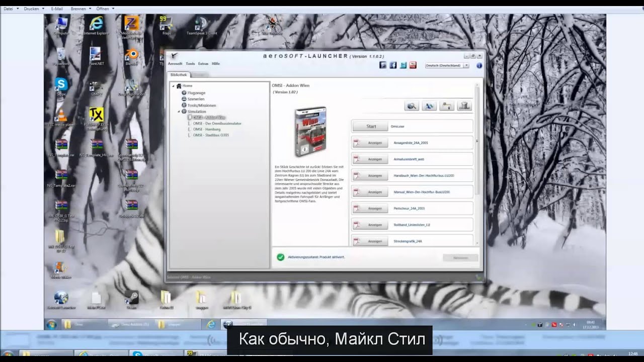Screen dimensions: 644x362
Task: Click the NG_Template.rar archive icon
Action: click(61, 148)
